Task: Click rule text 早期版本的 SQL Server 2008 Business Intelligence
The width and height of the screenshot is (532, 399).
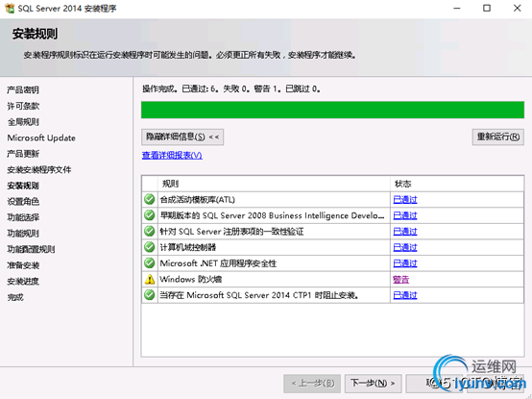Action: pos(272,215)
